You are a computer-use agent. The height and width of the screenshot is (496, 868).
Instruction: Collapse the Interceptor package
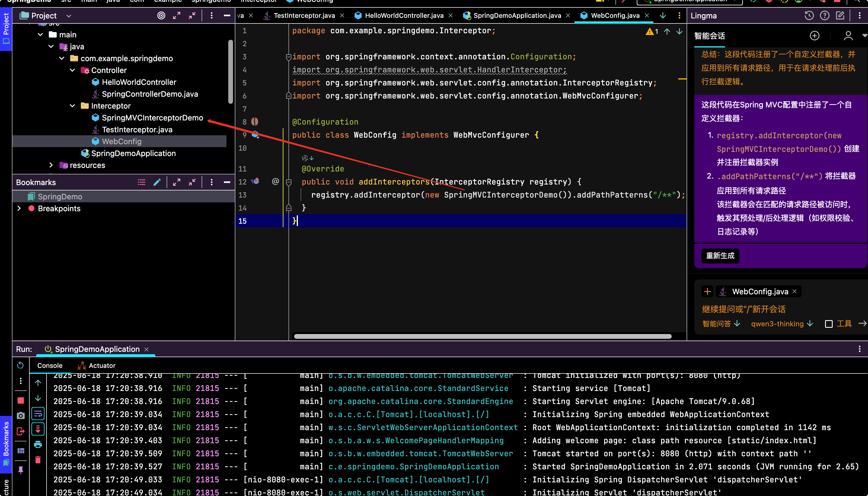pyautogui.click(x=72, y=106)
